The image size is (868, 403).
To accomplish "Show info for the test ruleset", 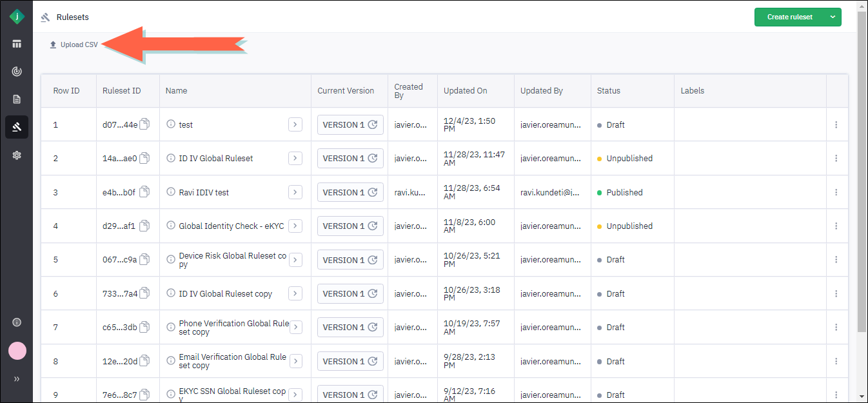I will pos(171,124).
